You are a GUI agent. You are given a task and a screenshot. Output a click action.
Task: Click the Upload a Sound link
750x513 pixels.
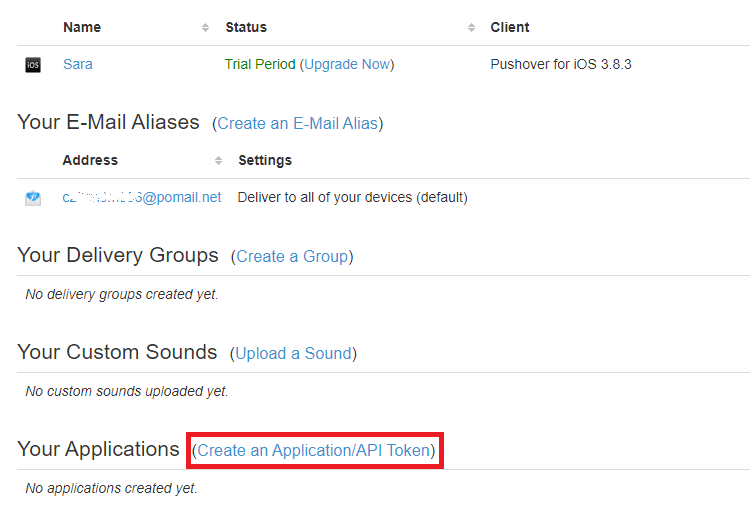coord(293,353)
